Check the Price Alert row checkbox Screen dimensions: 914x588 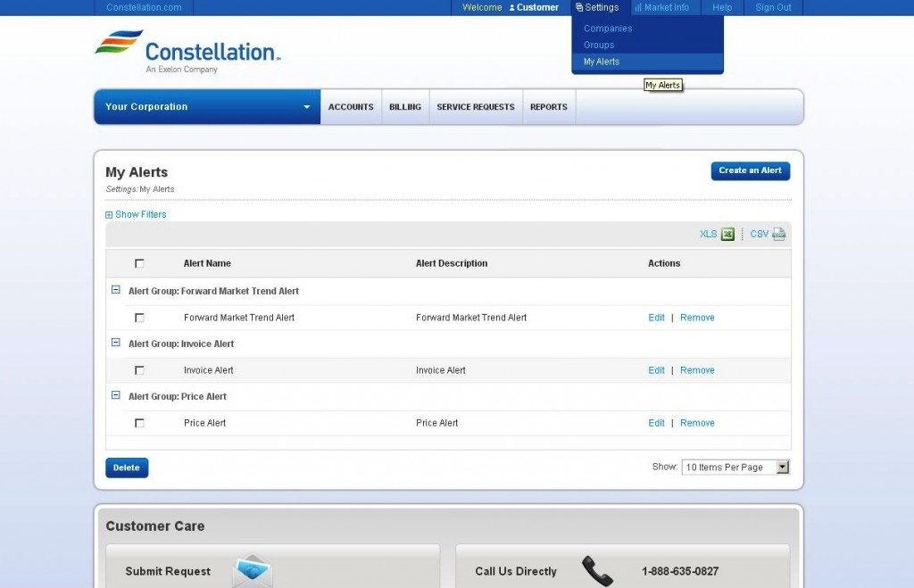tap(139, 423)
